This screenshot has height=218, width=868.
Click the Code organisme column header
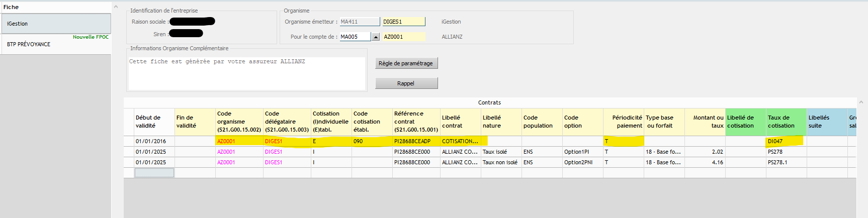(239, 122)
